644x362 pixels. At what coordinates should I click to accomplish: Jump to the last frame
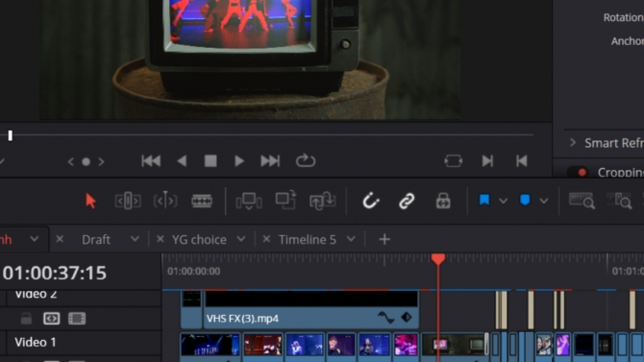click(270, 161)
